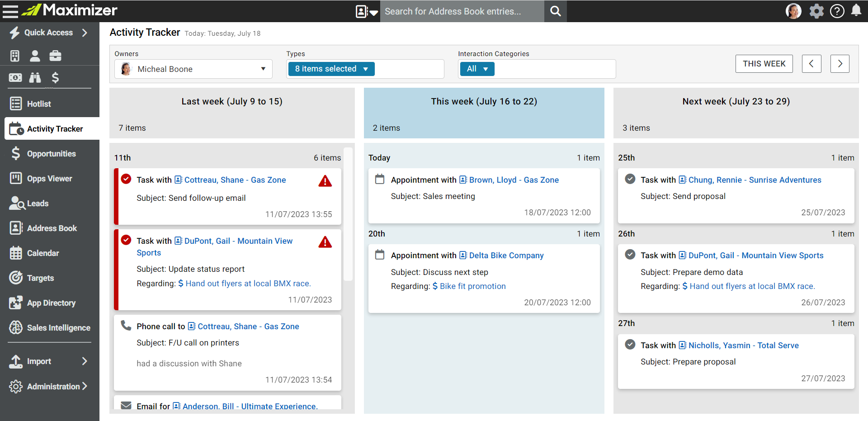This screenshot has height=421, width=868.
Task: Open 'Bike fit promotion' opportunity link
Action: [473, 286]
